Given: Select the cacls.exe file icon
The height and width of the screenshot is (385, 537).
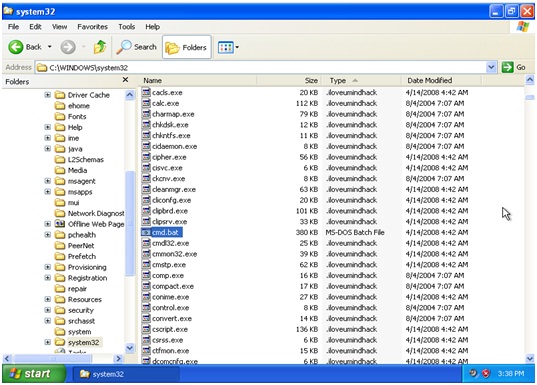Looking at the screenshot, I should coord(146,92).
